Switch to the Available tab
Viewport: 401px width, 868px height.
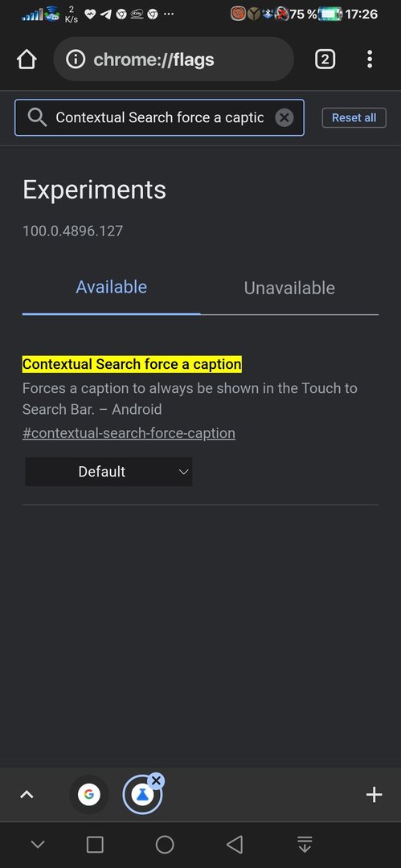[x=112, y=287]
